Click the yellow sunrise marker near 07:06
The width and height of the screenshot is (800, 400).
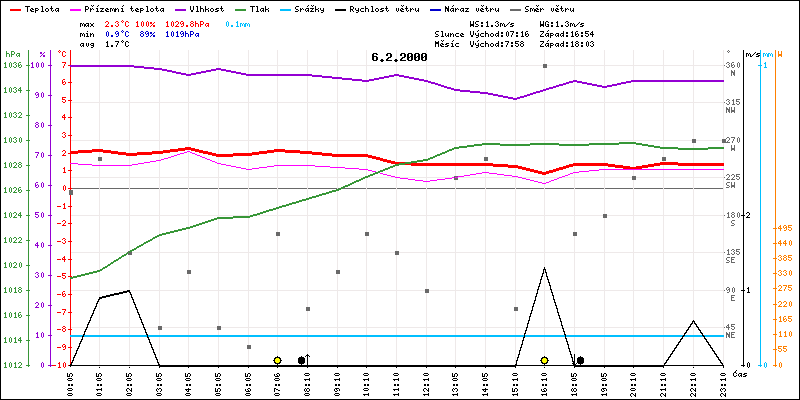(x=277, y=360)
